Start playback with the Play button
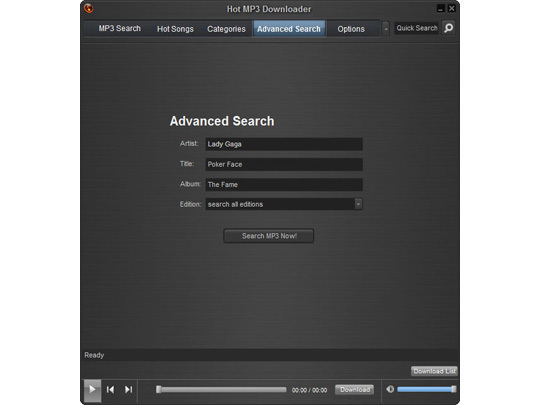The height and width of the screenshot is (405, 540). [x=92, y=390]
